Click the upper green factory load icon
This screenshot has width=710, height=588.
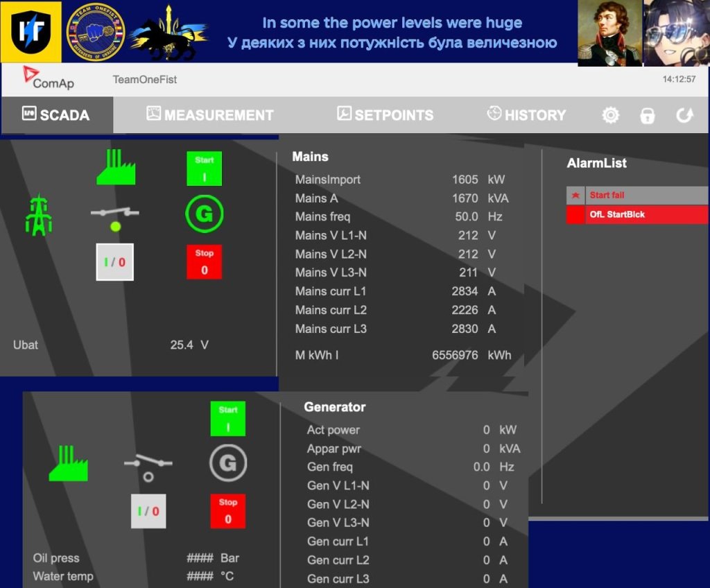click(116, 167)
